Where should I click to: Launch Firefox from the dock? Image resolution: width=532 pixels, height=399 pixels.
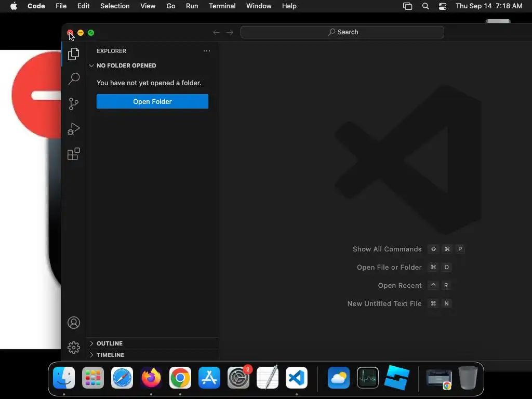click(x=151, y=378)
